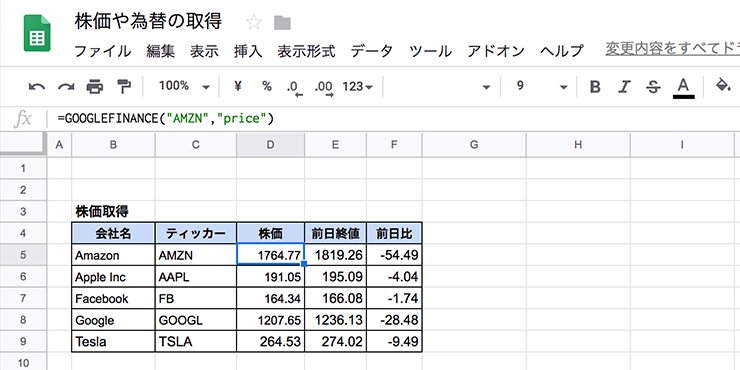Redo the last action
The width and height of the screenshot is (740, 370).
click(66, 86)
